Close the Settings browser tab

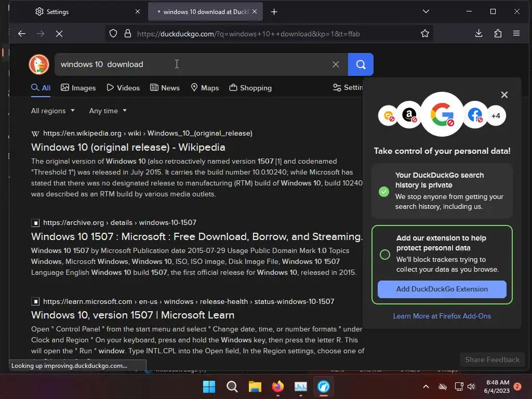coord(138,11)
